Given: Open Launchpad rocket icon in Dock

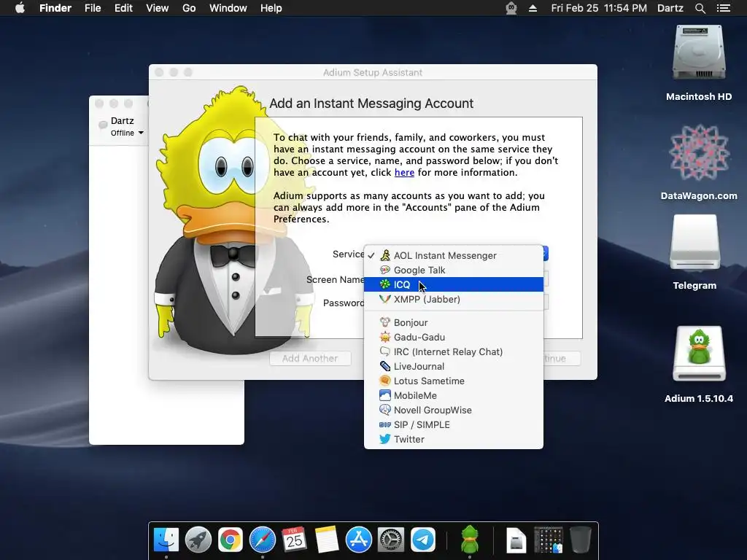Looking at the screenshot, I should pos(198,540).
